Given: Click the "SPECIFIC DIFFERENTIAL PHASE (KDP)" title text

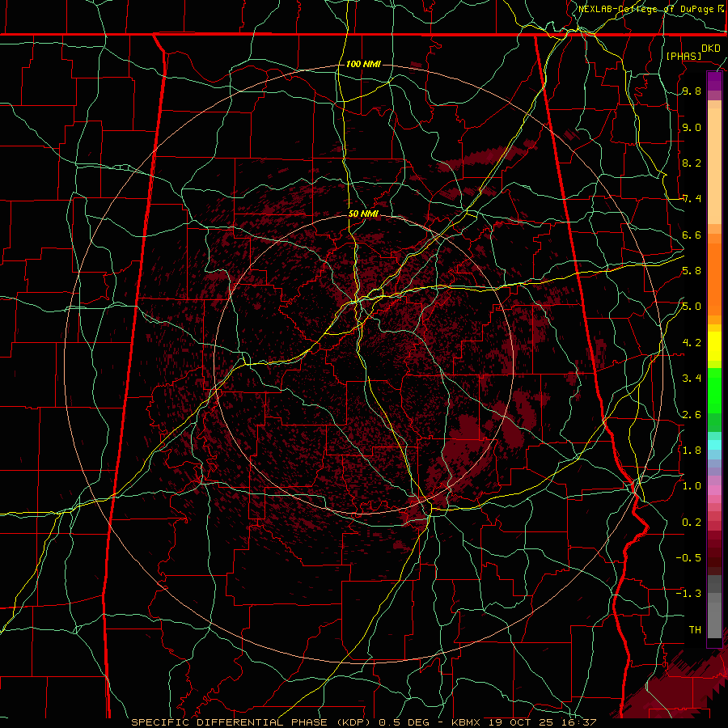Looking at the screenshot, I should pos(252,722).
